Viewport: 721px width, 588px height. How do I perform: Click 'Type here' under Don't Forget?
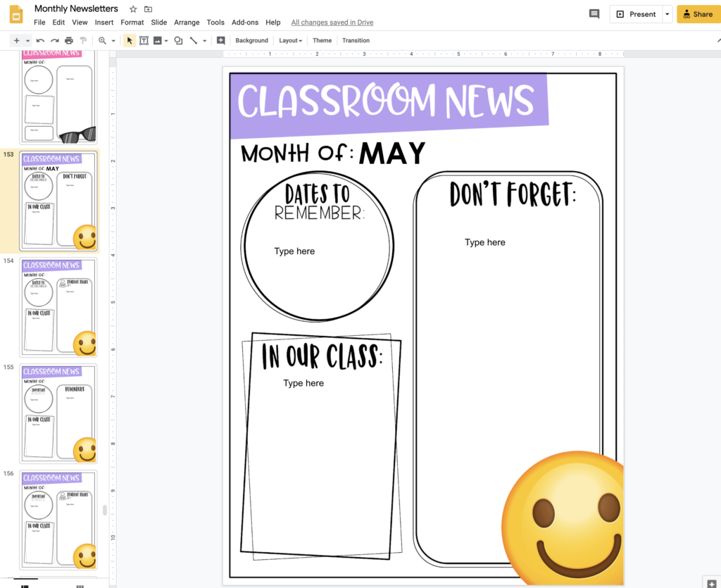click(485, 242)
